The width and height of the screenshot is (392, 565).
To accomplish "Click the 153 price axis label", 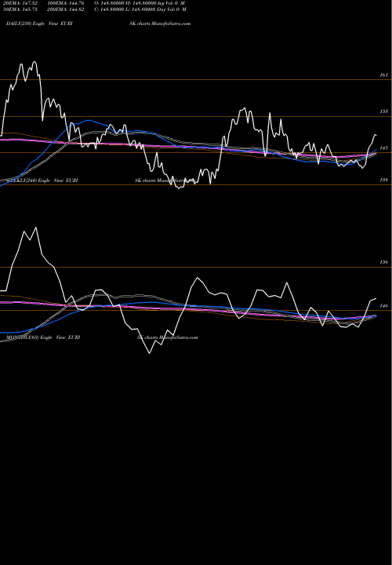I will pos(383,111).
